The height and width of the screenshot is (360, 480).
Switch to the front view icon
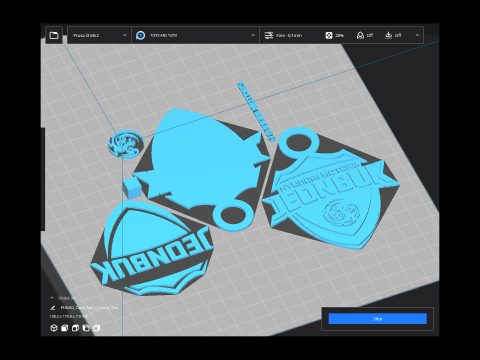tap(64, 328)
